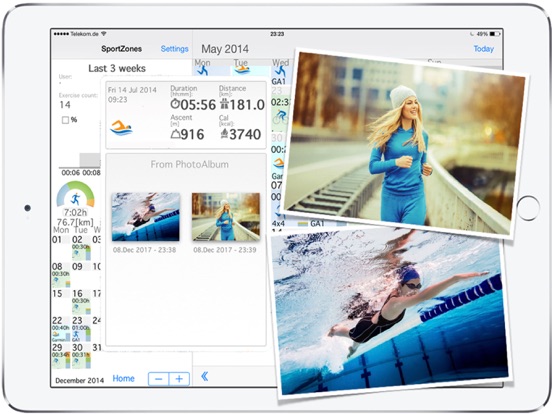Open the Settings link
Image resolution: width=552 pixels, height=414 pixels.
[174, 49]
